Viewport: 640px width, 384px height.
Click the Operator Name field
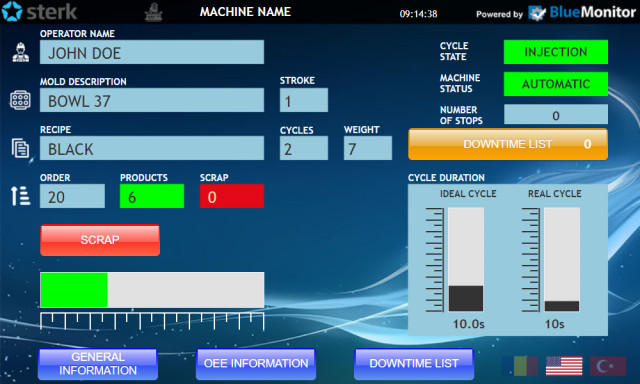pyautogui.click(x=152, y=52)
